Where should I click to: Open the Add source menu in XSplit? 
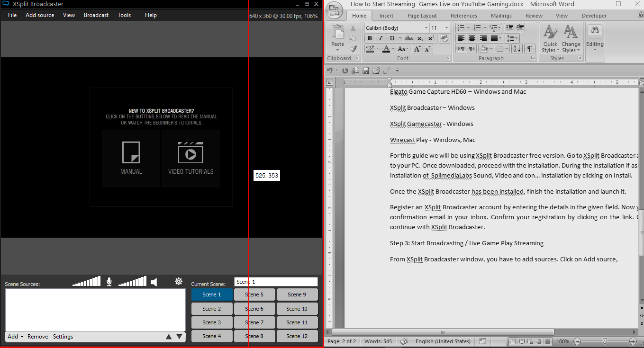40,15
